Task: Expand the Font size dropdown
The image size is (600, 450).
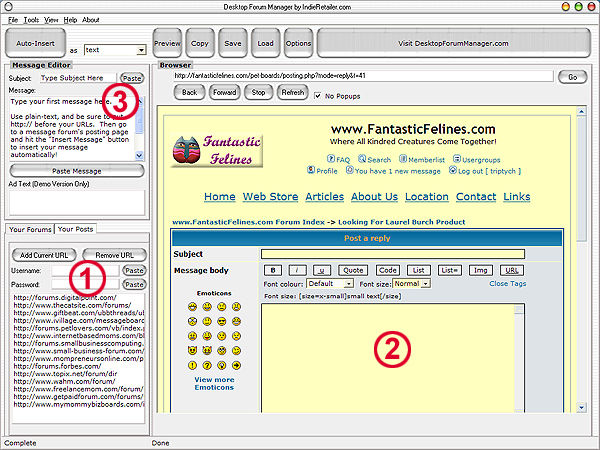Action: pos(425,283)
